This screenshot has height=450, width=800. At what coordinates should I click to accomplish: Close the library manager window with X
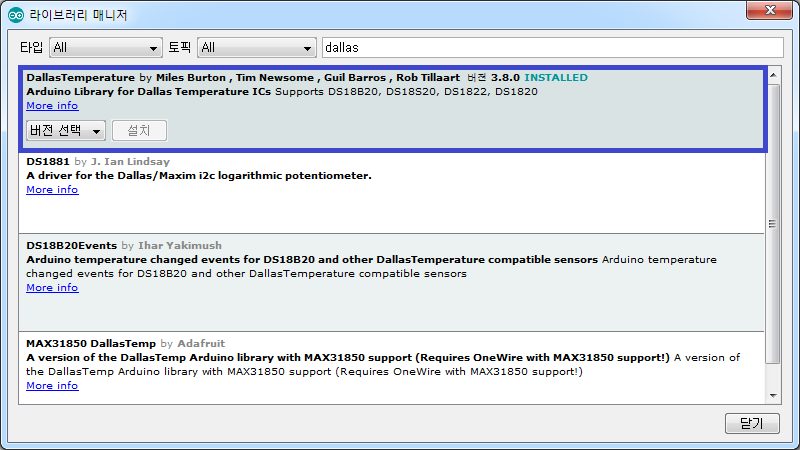click(769, 13)
